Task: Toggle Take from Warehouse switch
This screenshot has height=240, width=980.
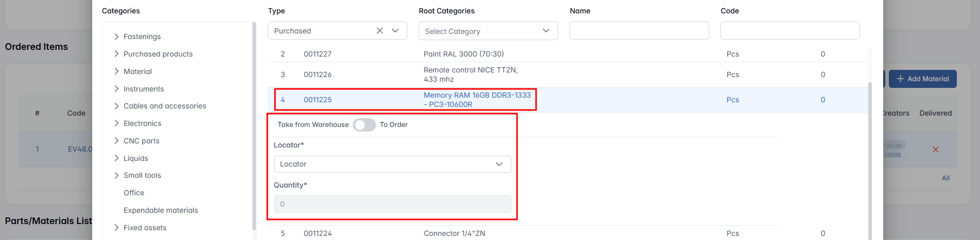Action: [x=364, y=125]
